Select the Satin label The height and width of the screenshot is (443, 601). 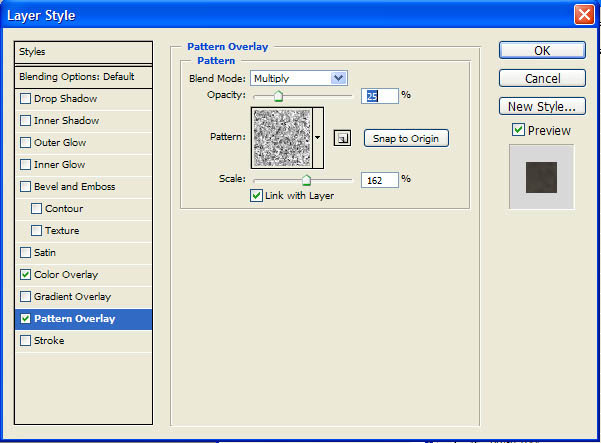45,253
